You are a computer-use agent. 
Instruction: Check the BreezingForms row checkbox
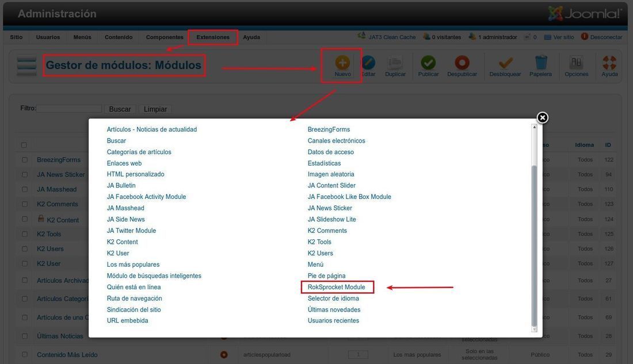click(25, 160)
